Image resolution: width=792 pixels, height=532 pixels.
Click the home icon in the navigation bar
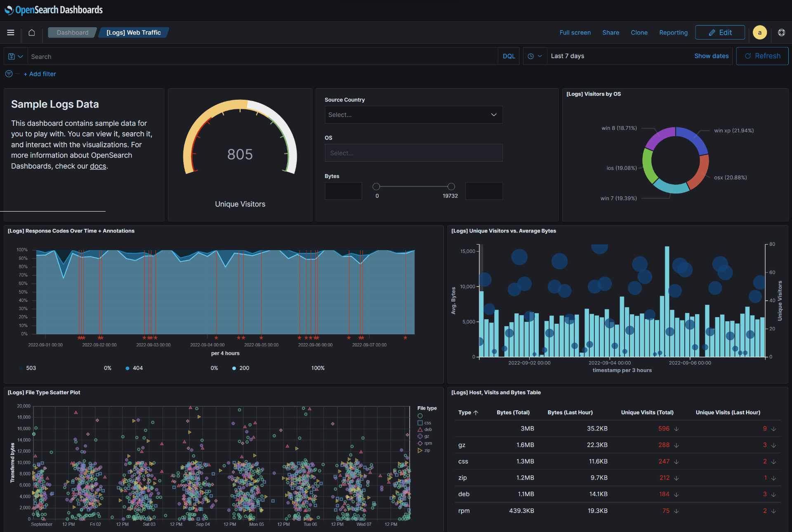click(31, 33)
